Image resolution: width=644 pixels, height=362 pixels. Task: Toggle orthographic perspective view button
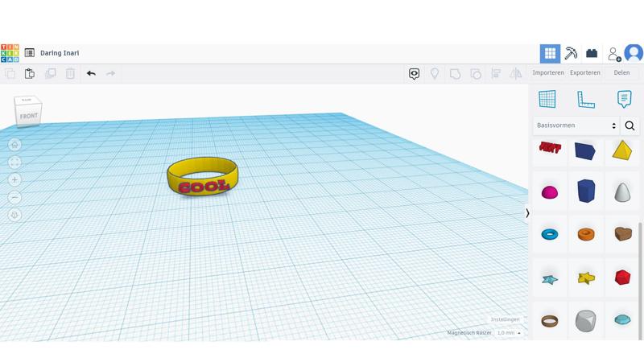coord(14,215)
